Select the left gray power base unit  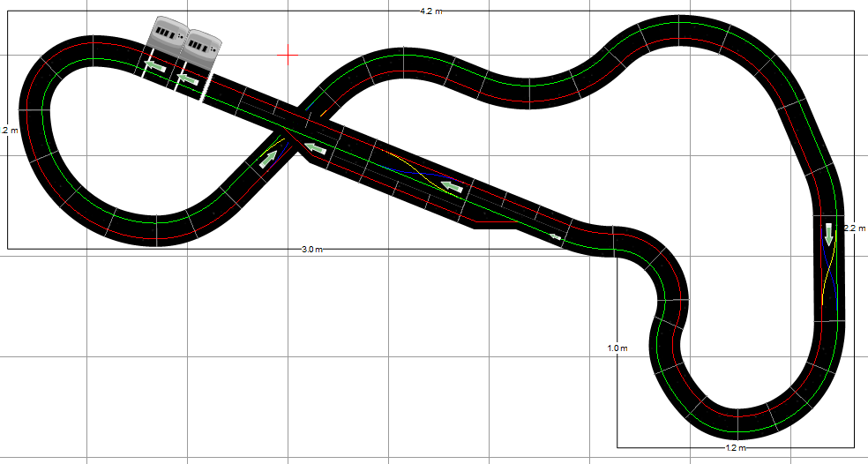pos(167,35)
